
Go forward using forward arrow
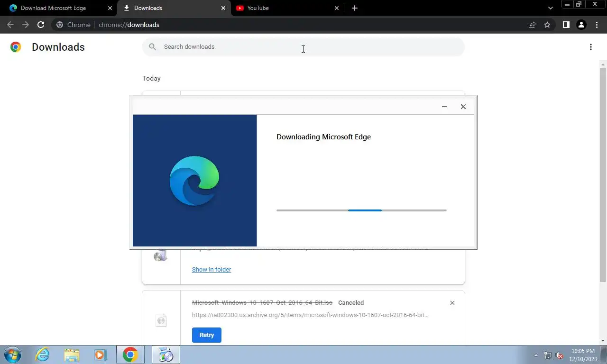26,25
